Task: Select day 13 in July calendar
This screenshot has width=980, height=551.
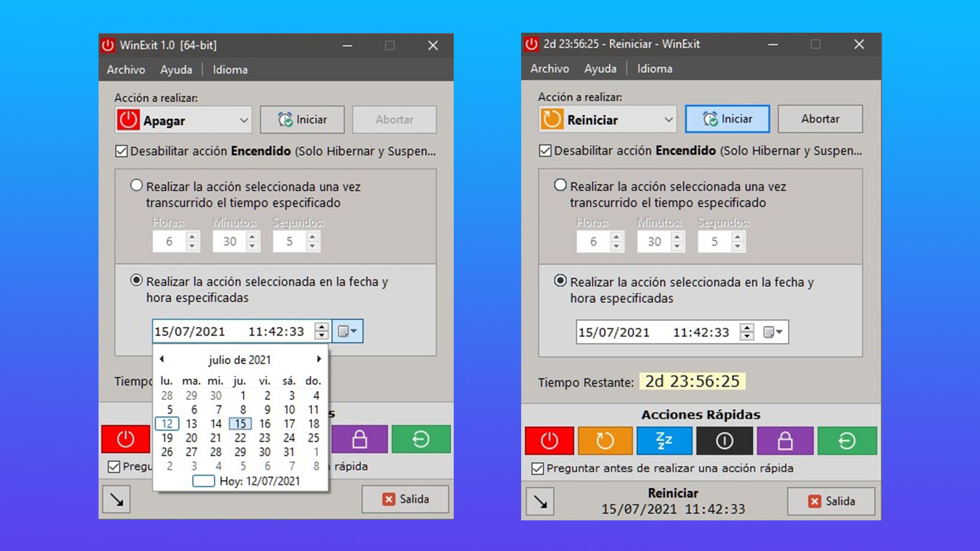Action: pos(191,424)
